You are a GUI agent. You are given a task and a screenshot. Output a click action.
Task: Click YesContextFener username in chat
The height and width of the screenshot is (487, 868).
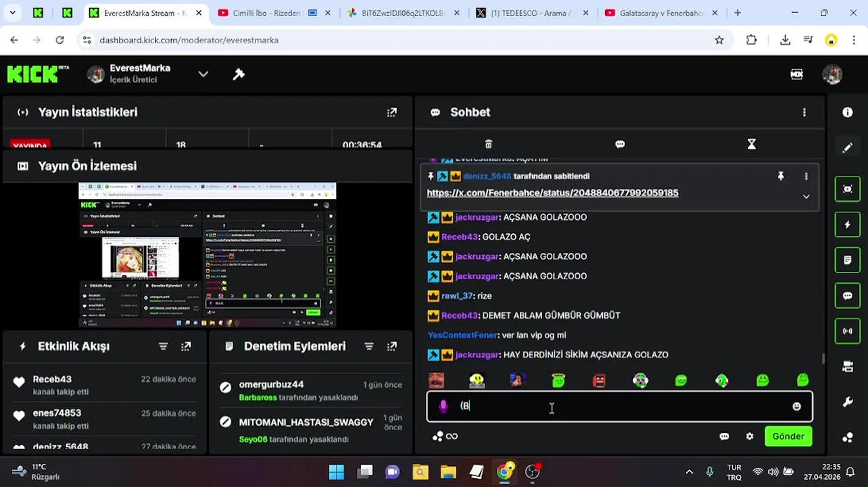pos(462,335)
